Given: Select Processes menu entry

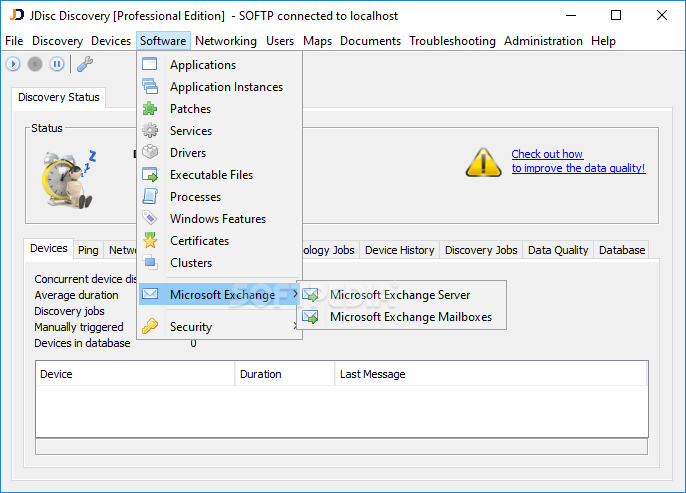Looking at the screenshot, I should (x=220, y=196).
